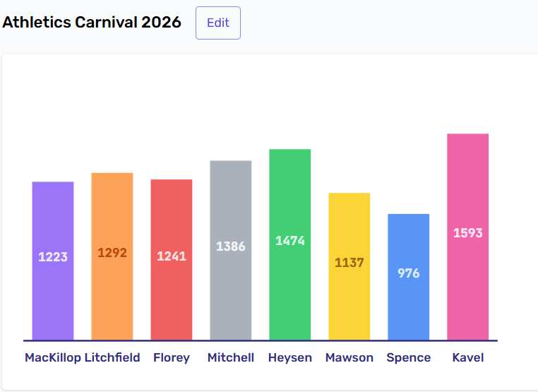Click the Mitchell axis label

(231, 357)
